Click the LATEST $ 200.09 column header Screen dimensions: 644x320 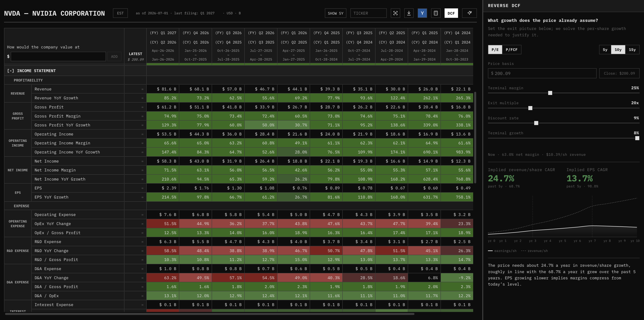coord(135,57)
